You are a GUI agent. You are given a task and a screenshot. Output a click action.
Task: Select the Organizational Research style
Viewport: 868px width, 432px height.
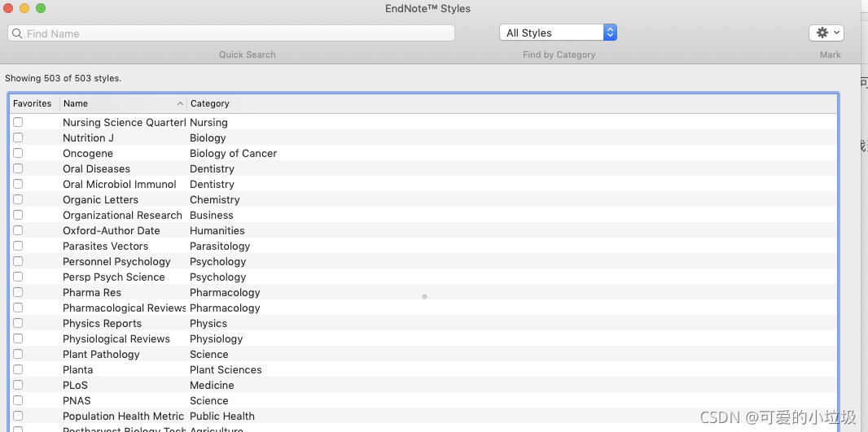pos(122,215)
